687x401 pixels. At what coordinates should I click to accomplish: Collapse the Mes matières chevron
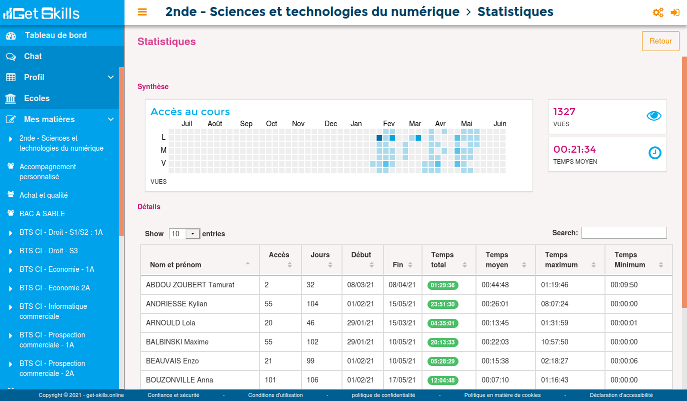(x=111, y=119)
